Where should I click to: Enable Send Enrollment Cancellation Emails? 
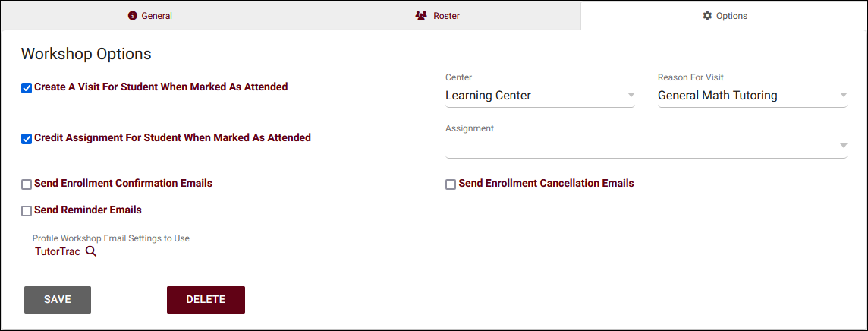click(451, 184)
